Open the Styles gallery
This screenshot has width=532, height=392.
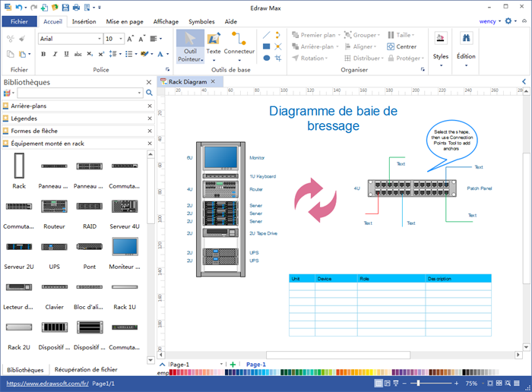click(441, 46)
